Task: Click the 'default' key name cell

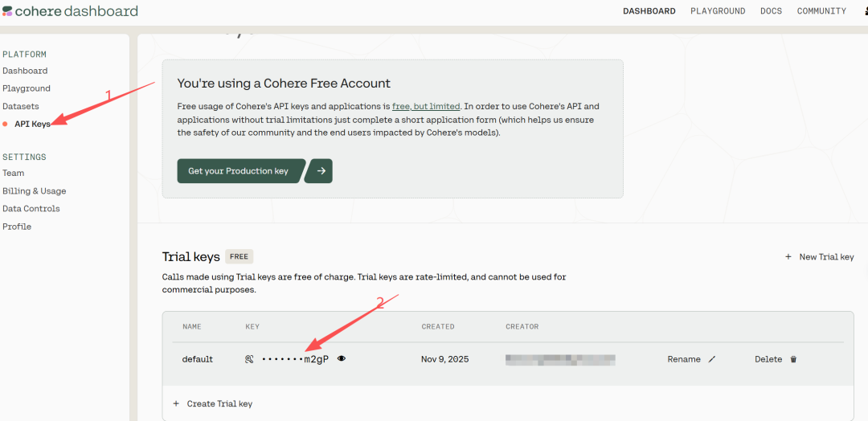Action: click(x=198, y=359)
